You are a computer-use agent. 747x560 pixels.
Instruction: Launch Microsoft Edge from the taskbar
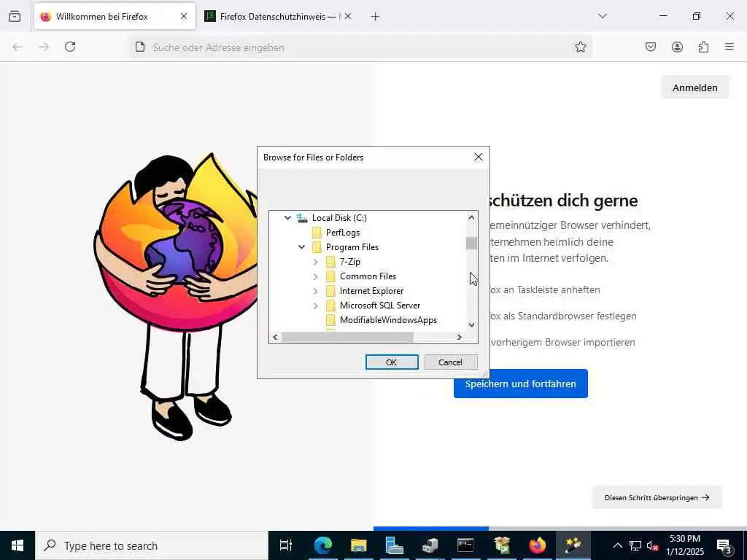point(322,545)
